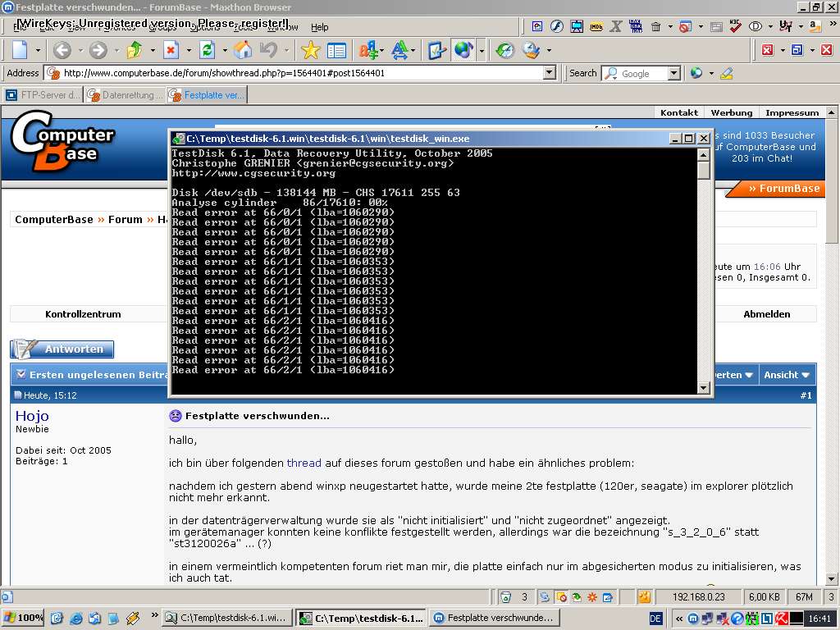Viewport: 840px width, 630px height.
Task: Go back with the Back arrow
Action: [x=62, y=50]
